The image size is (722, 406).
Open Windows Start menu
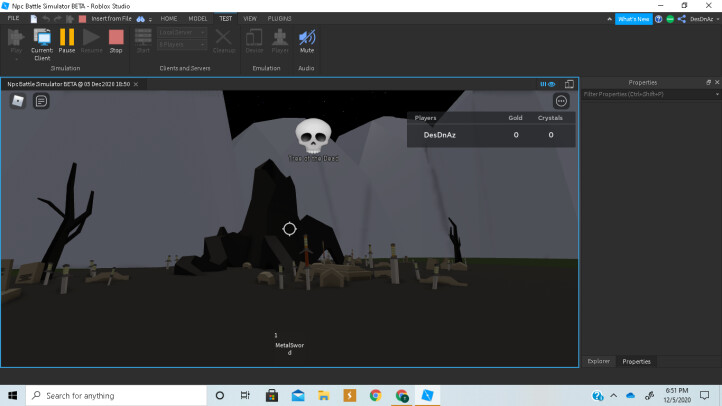coord(11,395)
